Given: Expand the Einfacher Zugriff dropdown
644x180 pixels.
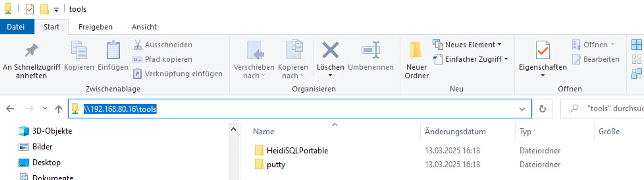Looking at the screenshot, I should tap(506, 59).
